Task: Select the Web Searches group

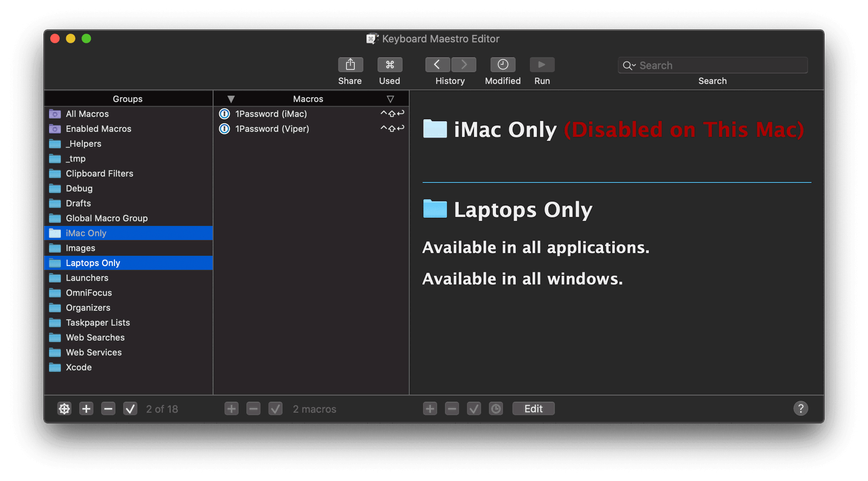Action: [x=95, y=338]
